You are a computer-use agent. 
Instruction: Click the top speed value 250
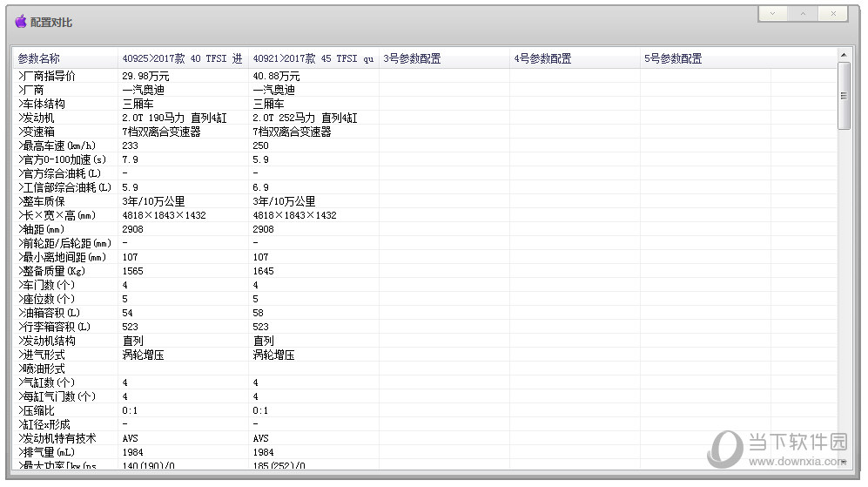(x=260, y=145)
